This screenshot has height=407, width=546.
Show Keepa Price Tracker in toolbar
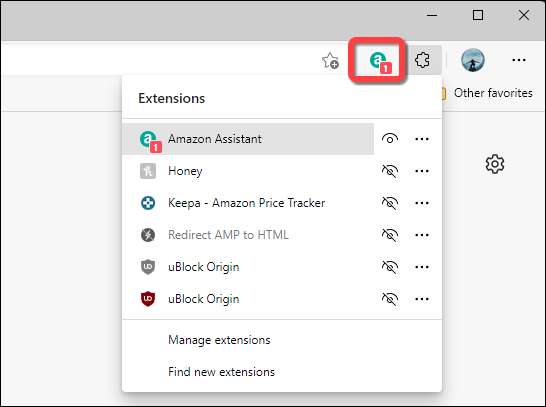tap(390, 203)
